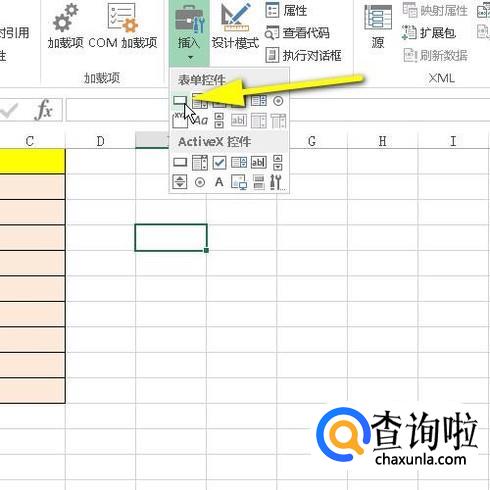Insert a form control Group Box

click(180, 120)
